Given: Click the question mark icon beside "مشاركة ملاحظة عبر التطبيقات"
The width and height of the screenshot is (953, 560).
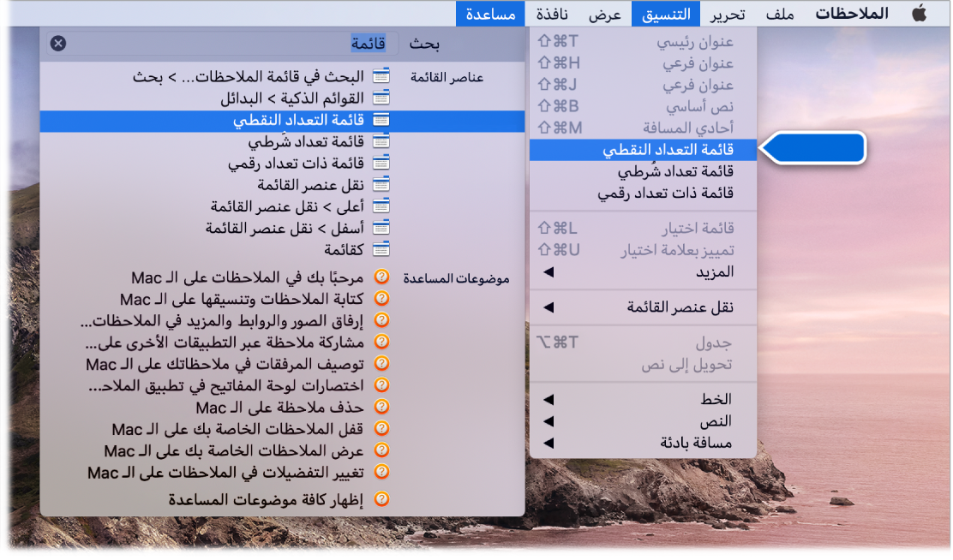Looking at the screenshot, I should (381, 340).
